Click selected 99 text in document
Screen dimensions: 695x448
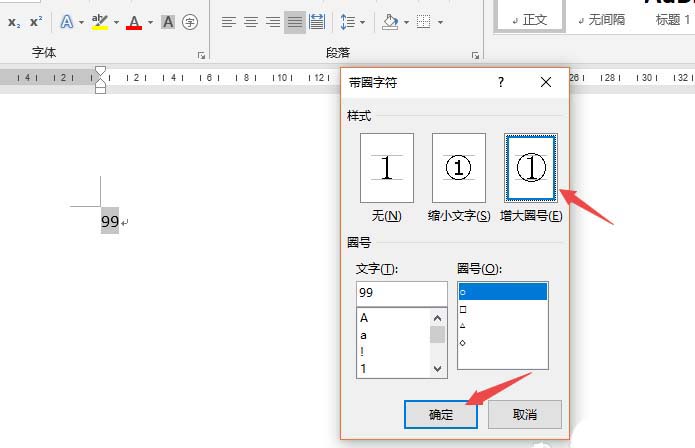[x=110, y=221]
